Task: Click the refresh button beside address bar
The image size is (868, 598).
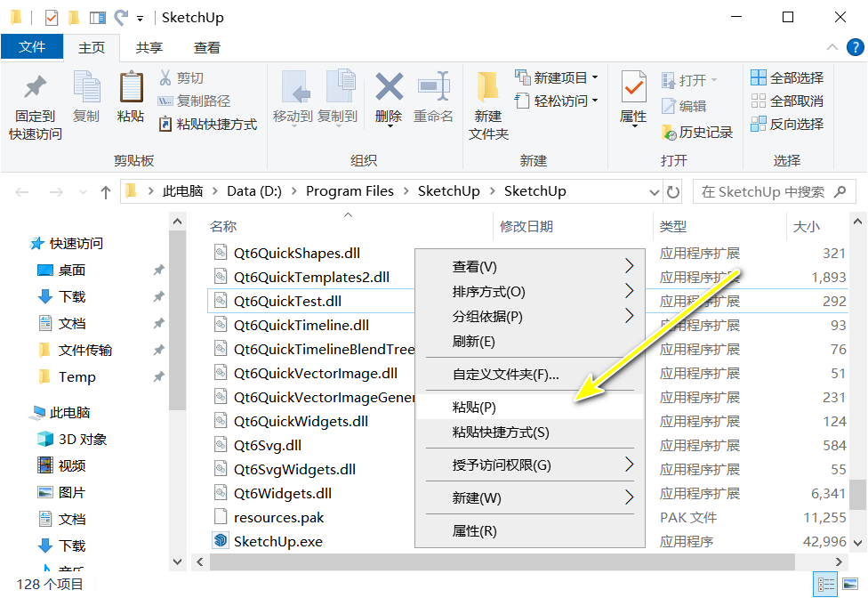Action: tap(673, 192)
